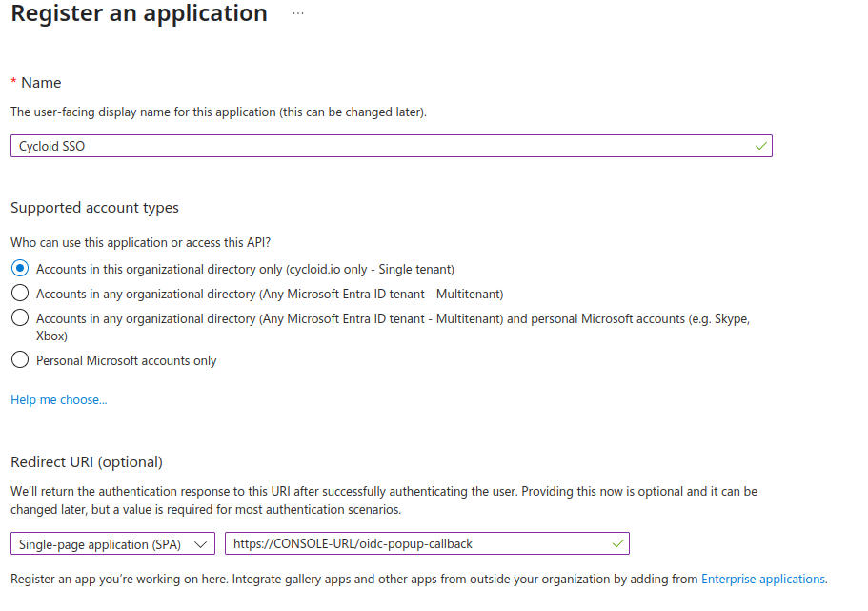Click the user-facing display name description text

coord(218,112)
